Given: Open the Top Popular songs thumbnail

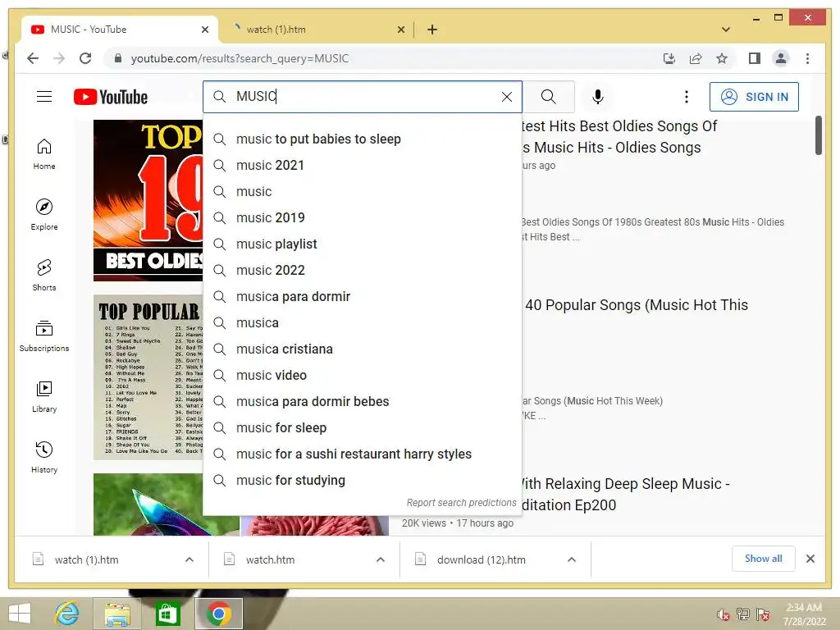Looking at the screenshot, I should (148, 377).
